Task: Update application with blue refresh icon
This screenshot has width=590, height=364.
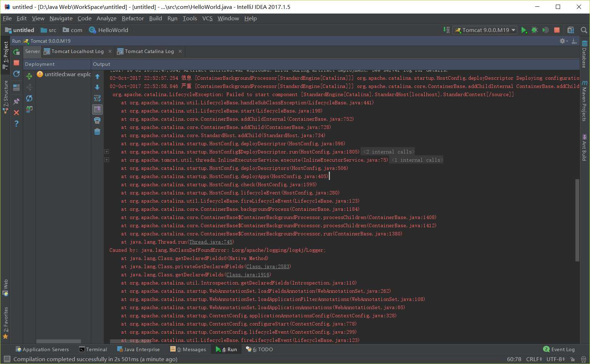Action: (16, 74)
